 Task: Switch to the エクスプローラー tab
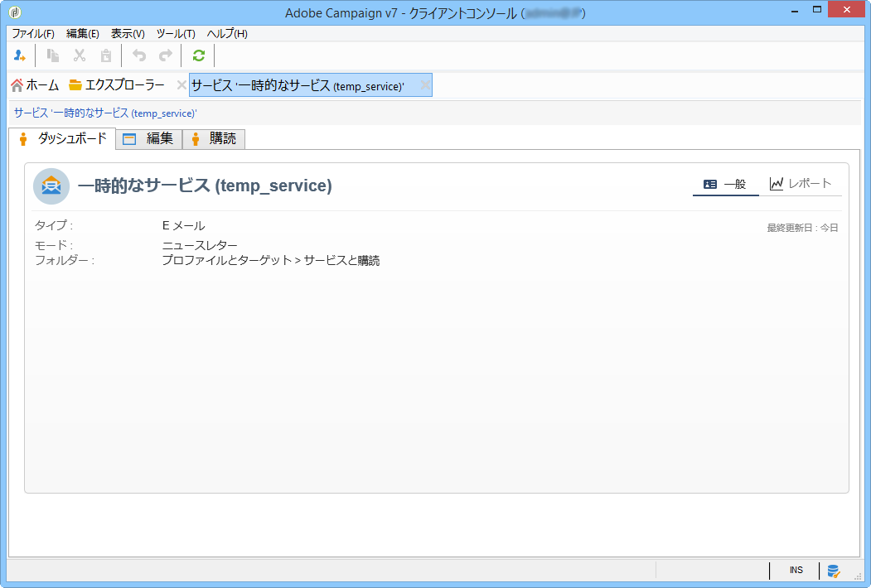[x=117, y=85]
